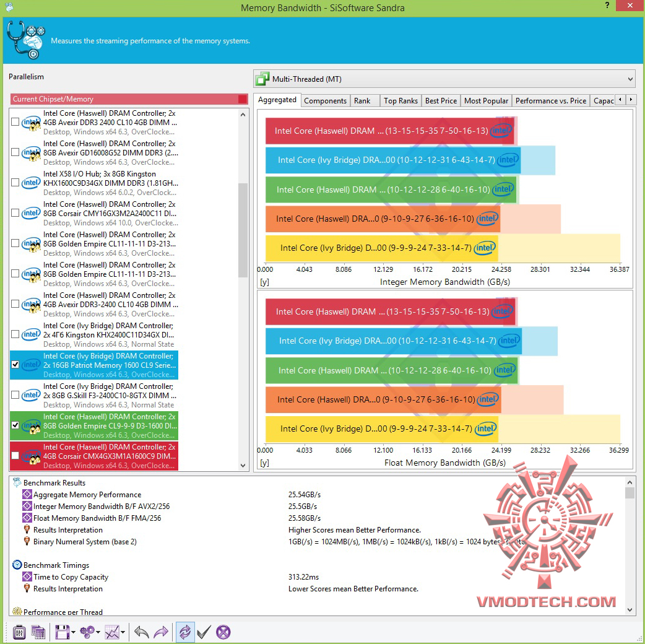
Task: Click the purple cancel X icon
Action: (x=223, y=632)
